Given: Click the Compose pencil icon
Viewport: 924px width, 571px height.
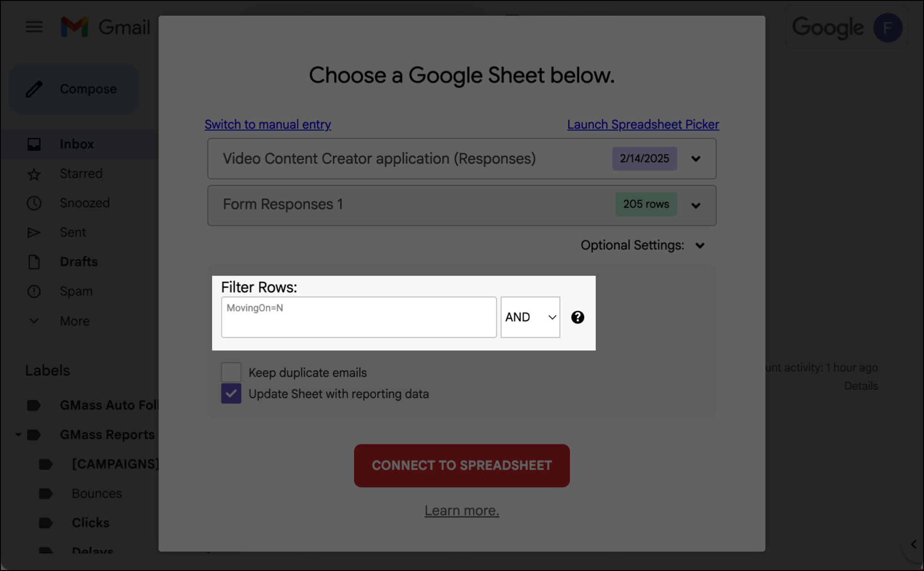Looking at the screenshot, I should click(34, 89).
